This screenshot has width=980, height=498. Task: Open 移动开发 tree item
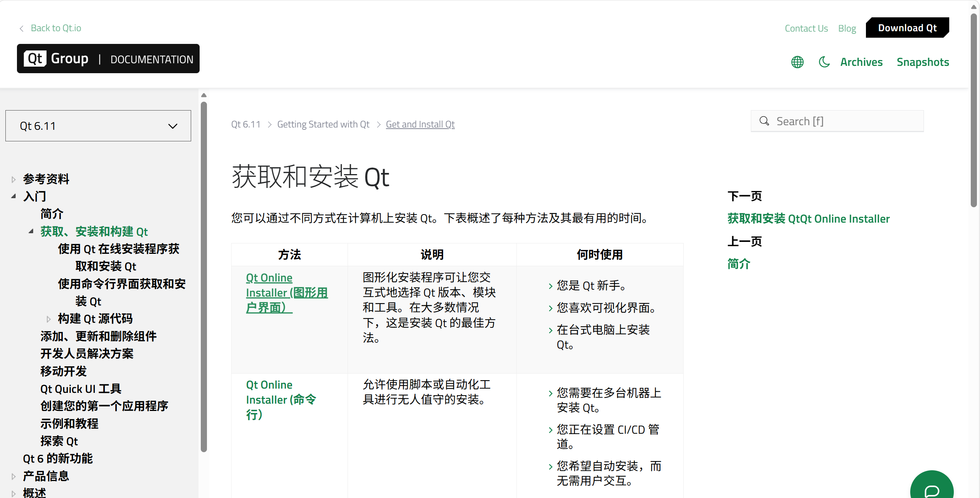tap(64, 371)
